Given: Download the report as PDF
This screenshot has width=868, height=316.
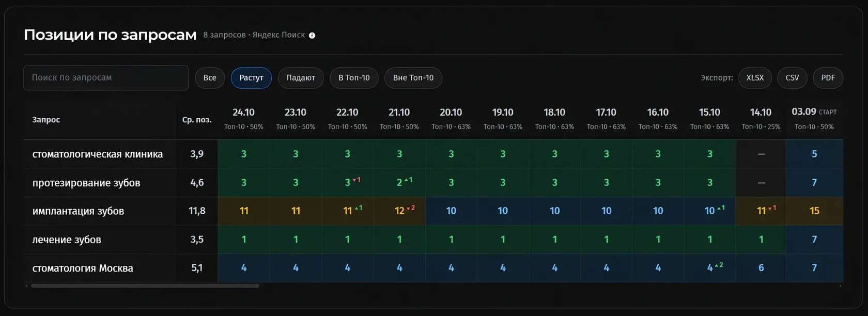Looking at the screenshot, I should (x=828, y=78).
